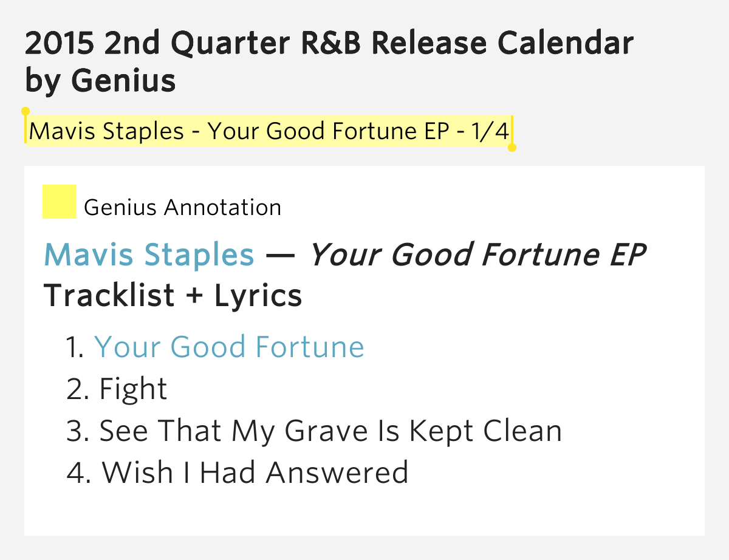Open the Your Good Fortune track link
The width and height of the screenshot is (729, 560).
click(x=229, y=347)
